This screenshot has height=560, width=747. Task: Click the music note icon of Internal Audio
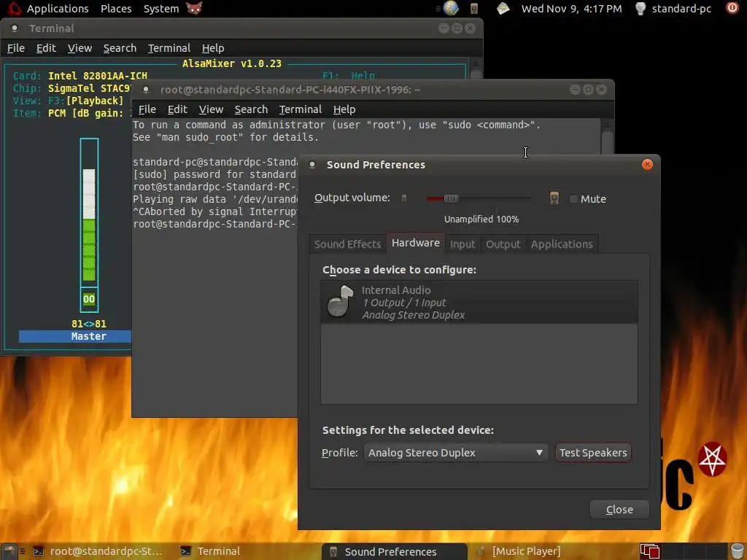[340, 301]
